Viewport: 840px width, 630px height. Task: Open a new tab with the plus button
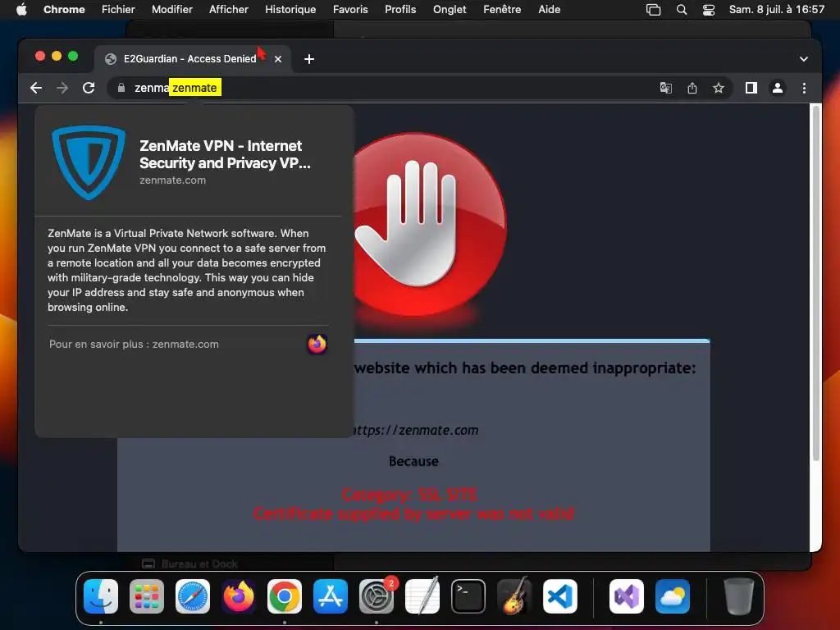point(309,59)
